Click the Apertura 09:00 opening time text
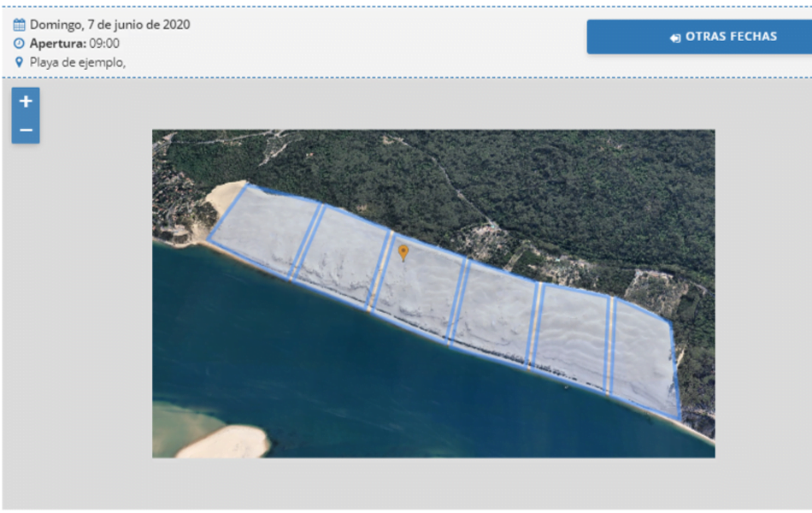The height and width of the screenshot is (513, 812). (x=74, y=44)
